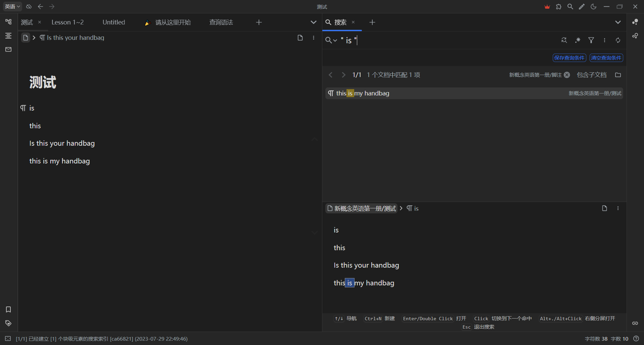Click the search index status message
This screenshot has height=345, width=644.
(102, 339)
